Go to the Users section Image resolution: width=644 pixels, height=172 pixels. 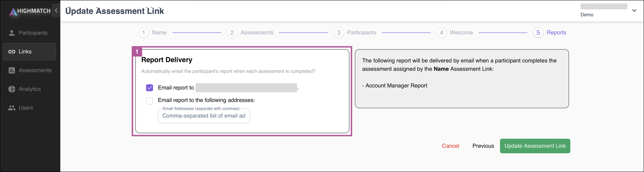coord(30,108)
